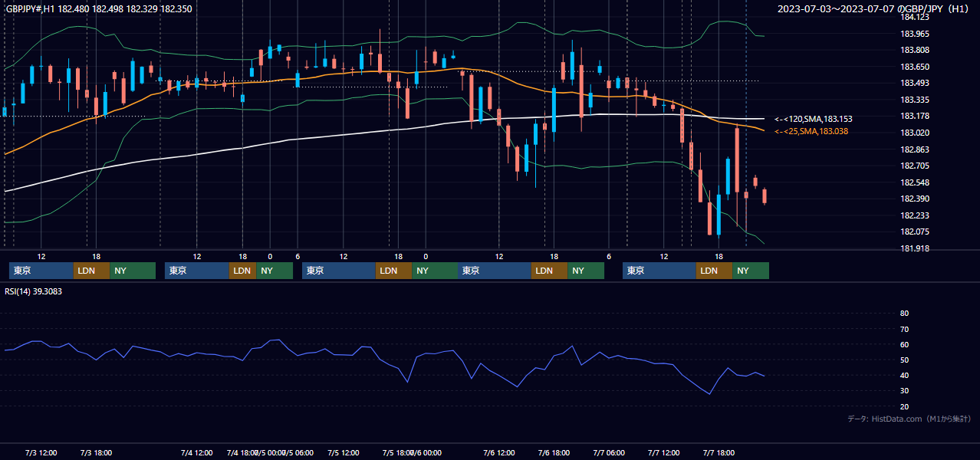This screenshot has height=460, width=980.
Task: Click the 182.233 price axis label
Action: (914, 215)
